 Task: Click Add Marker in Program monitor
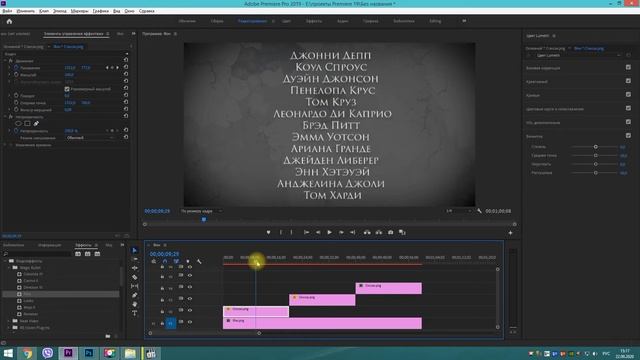tap(268, 232)
